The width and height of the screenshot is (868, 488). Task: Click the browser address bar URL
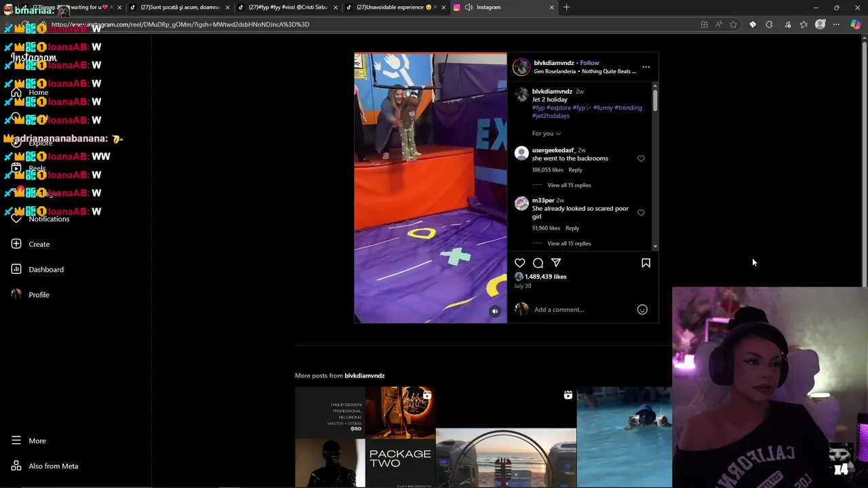pos(180,24)
